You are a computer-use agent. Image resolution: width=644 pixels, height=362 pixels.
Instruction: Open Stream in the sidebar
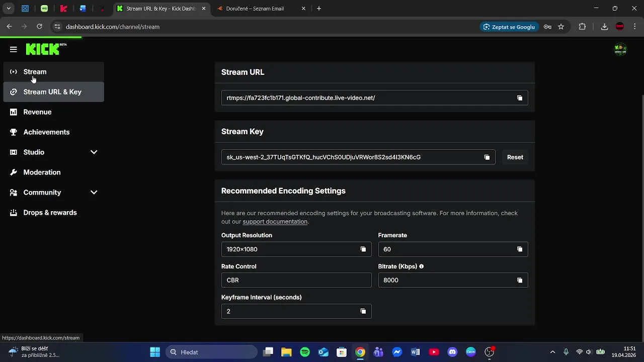(x=35, y=72)
